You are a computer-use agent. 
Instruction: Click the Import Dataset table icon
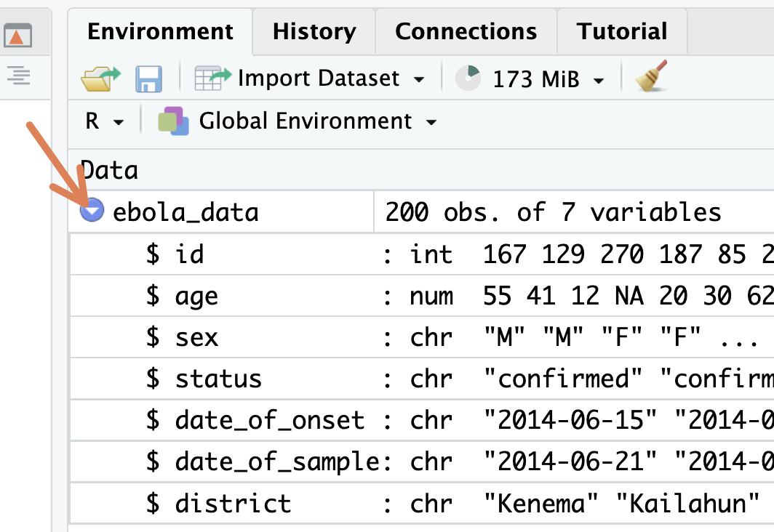click(x=212, y=78)
